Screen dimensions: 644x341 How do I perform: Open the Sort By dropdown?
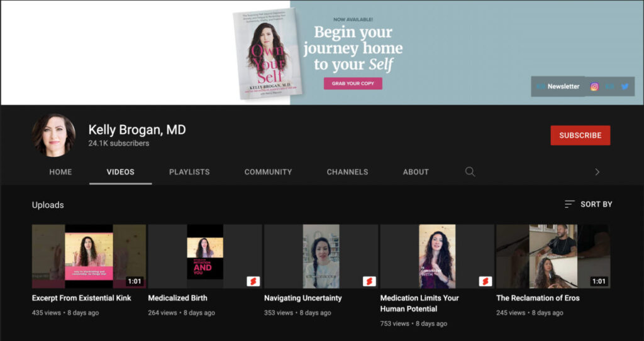(x=588, y=204)
